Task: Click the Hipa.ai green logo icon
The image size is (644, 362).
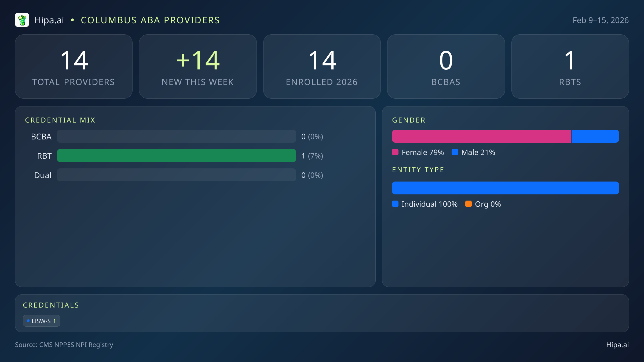Action: point(22,20)
